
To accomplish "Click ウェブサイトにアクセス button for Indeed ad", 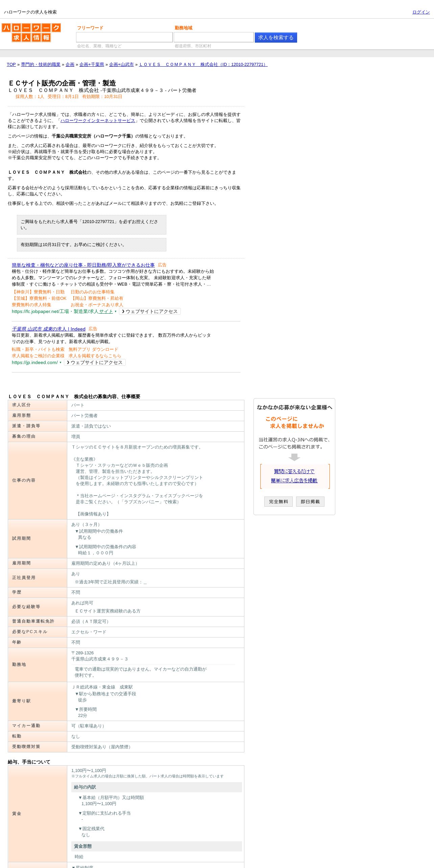I will coord(95,363).
